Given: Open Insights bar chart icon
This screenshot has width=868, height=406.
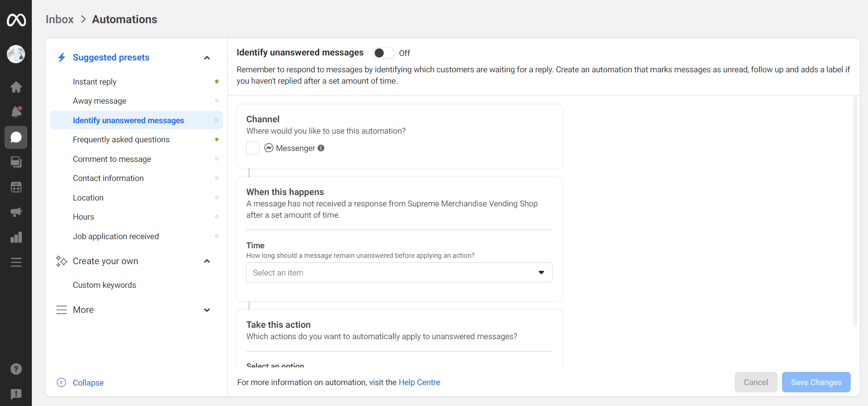Looking at the screenshot, I should point(16,237).
